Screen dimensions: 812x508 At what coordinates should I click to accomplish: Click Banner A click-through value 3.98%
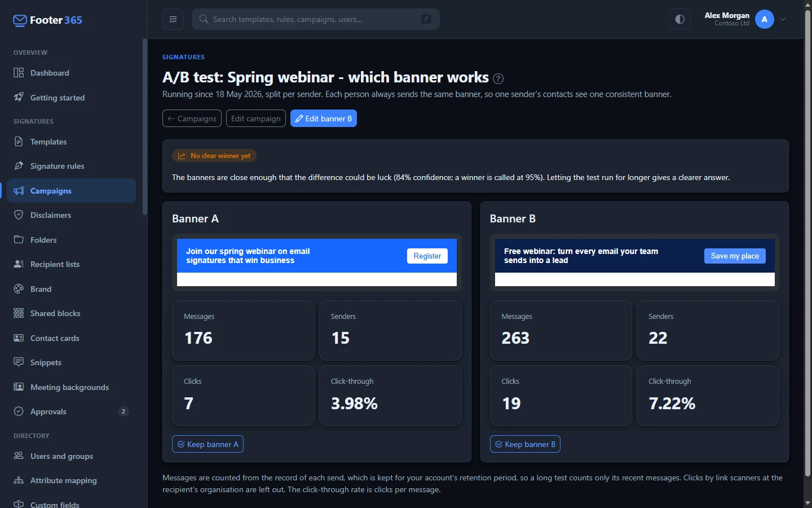[354, 403]
